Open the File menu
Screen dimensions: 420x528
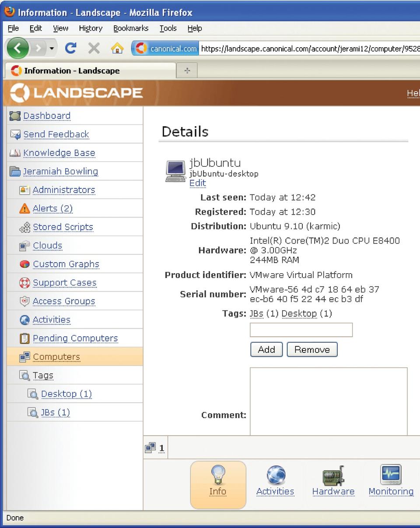14,28
